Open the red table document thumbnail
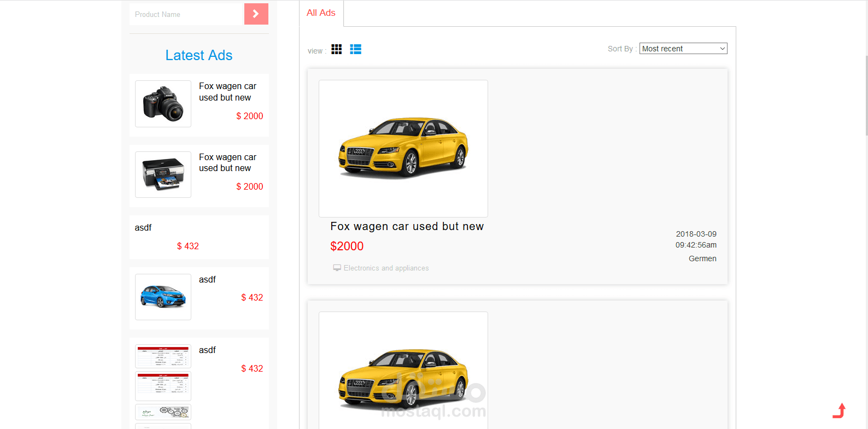 click(x=163, y=356)
